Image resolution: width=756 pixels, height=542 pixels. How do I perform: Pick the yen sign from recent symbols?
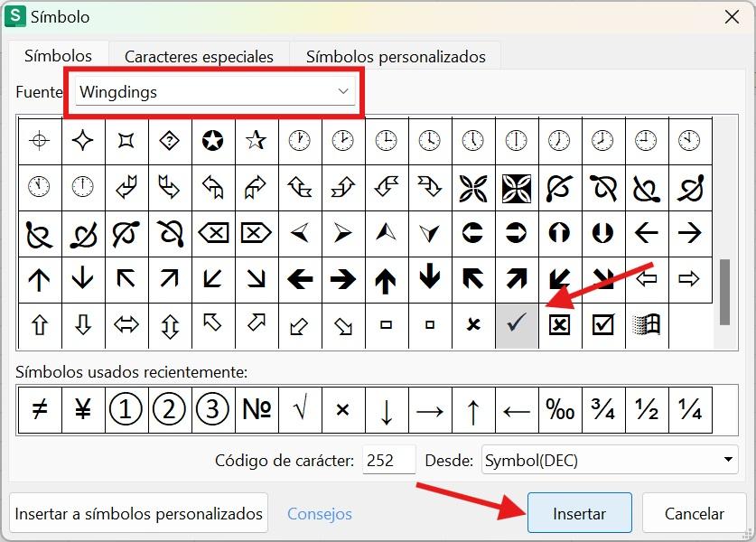pyautogui.click(x=83, y=410)
